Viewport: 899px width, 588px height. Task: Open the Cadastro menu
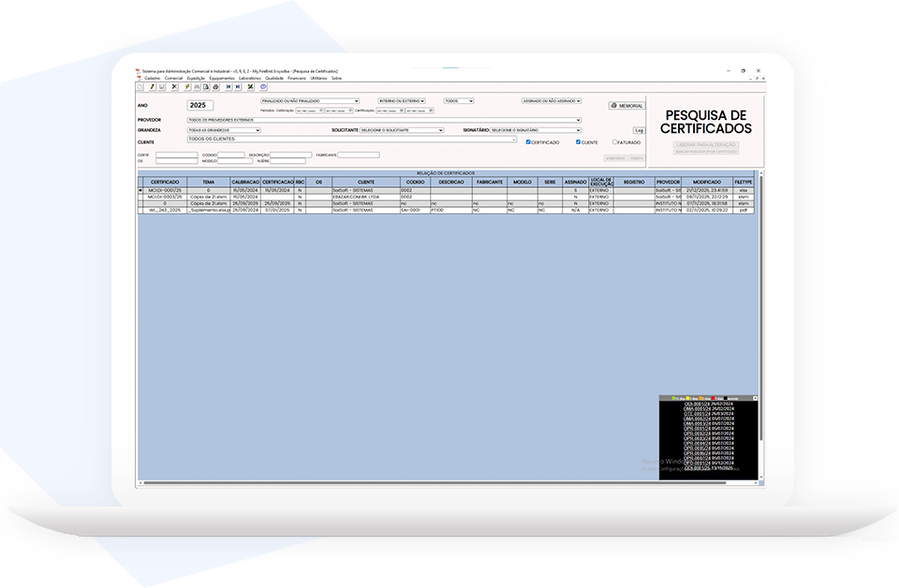pos(153,78)
